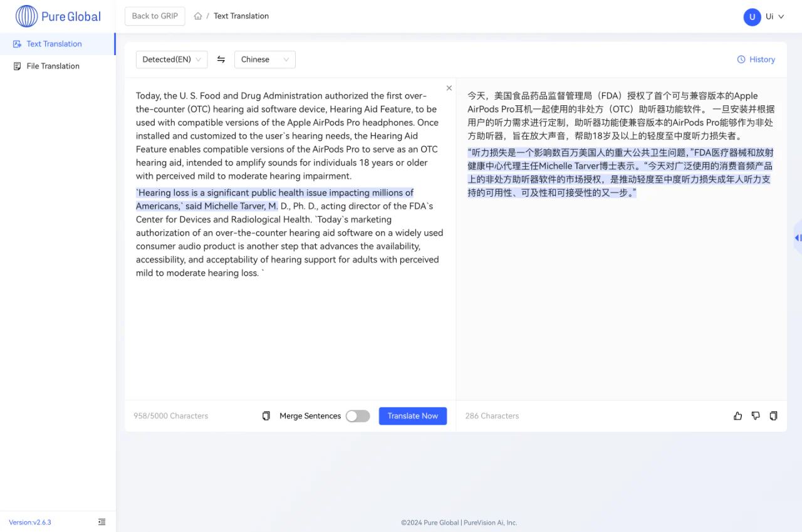Click the Version:v2.6.3 label
Viewport: 802px width, 532px height.
[x=30, y=522]
